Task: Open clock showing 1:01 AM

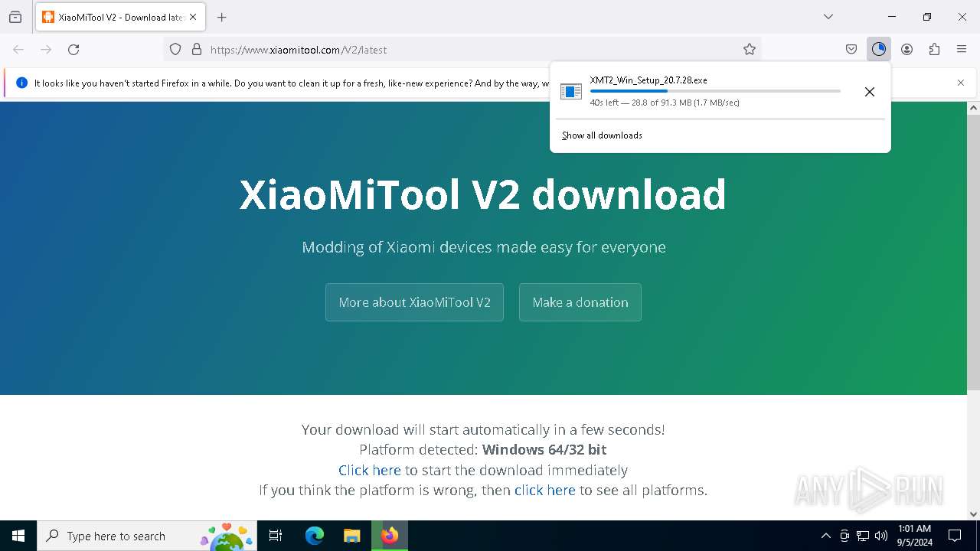Action: [914, 536]
